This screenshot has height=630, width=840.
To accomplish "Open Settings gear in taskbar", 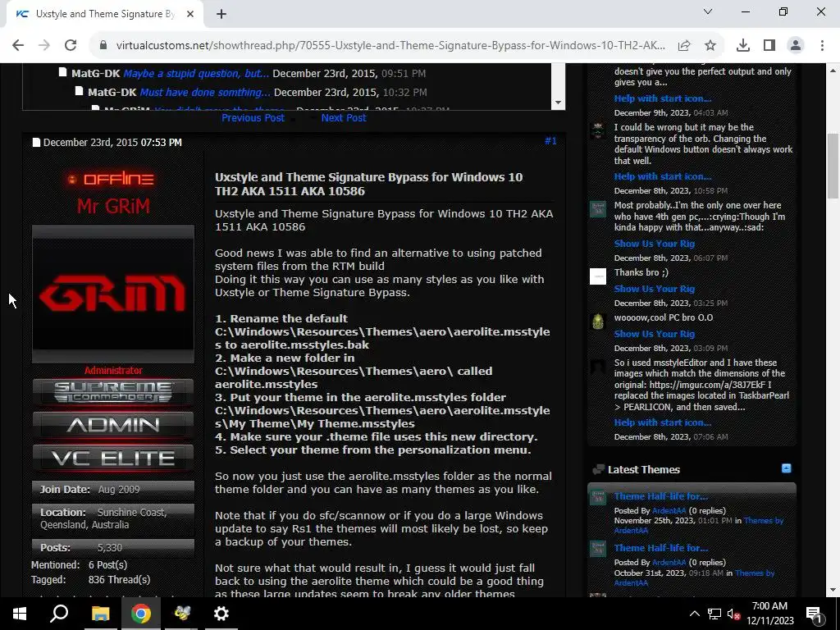I will [x=221, y=614].
